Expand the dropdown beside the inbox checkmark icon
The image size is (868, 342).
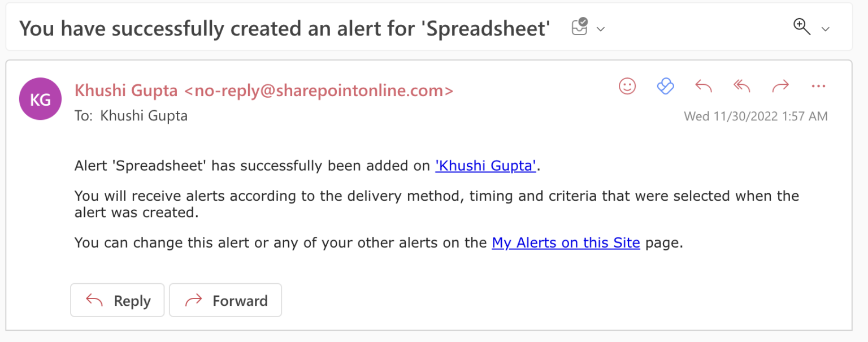tap(601, 29)
